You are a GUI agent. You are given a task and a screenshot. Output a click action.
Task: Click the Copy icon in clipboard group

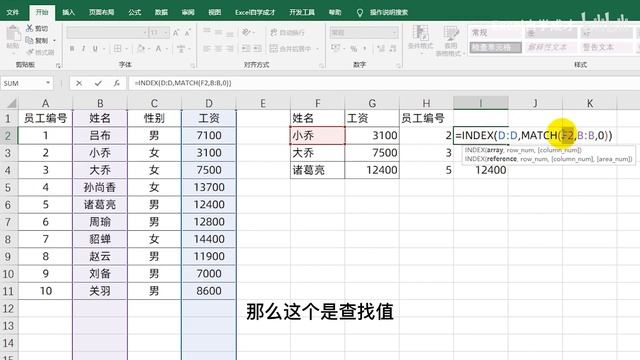(29, 40)
